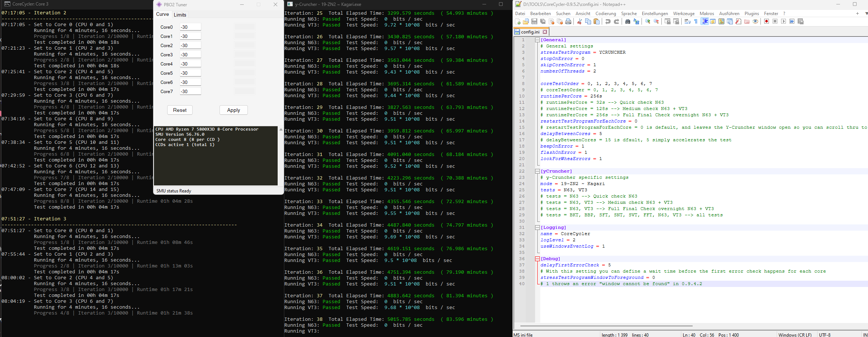The image size is (868, 337).
Task: Start macro recording with the red dot icon
Action: click(766, 21)
